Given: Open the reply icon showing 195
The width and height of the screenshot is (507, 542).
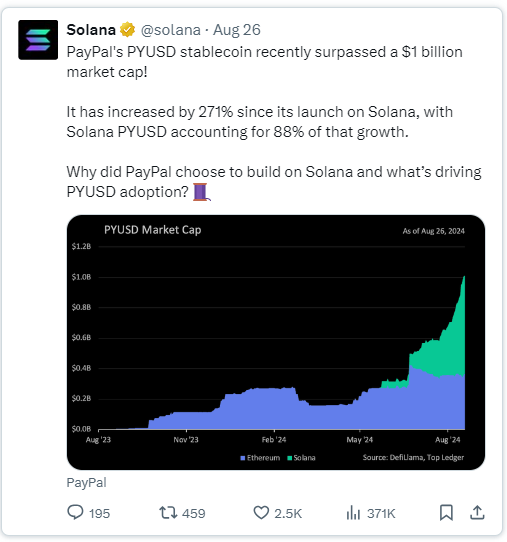Looking at the screenshot, I should 75,512.
